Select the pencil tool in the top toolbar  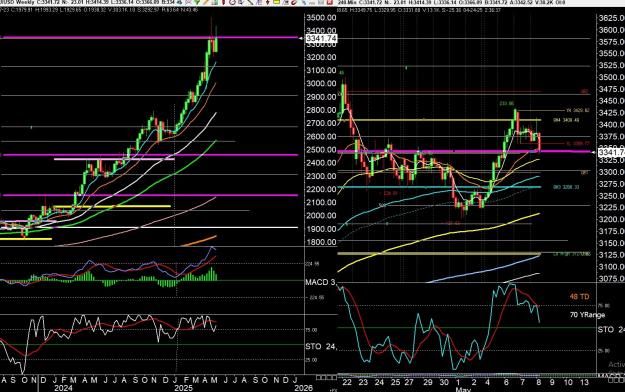pos(206,2)
